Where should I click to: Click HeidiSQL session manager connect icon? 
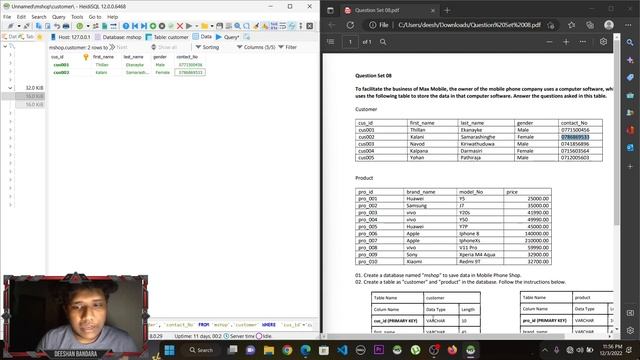coord(11,26)
